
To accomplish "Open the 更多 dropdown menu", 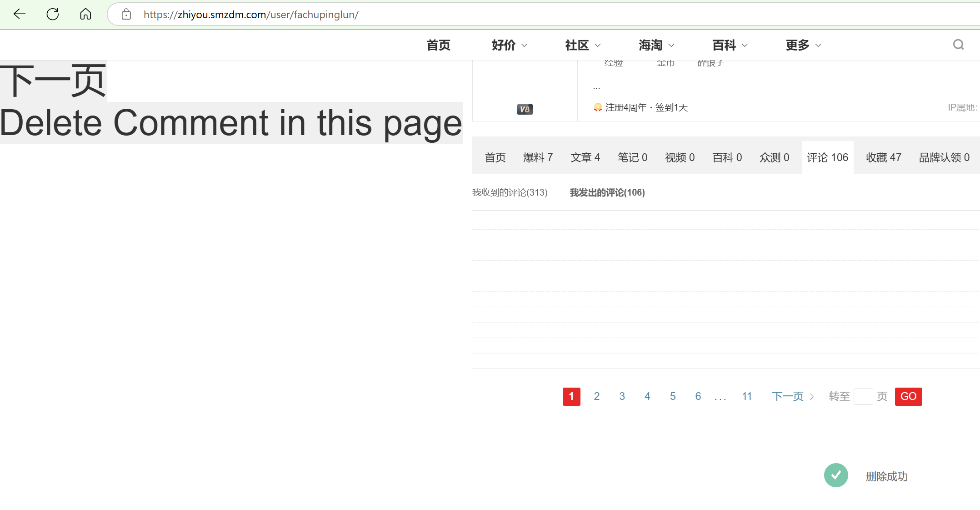I will click(x=803, y=45).
